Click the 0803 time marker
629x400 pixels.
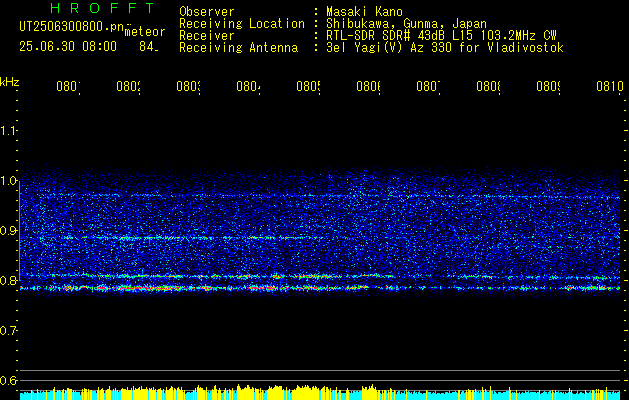click(x=189, y=87)
